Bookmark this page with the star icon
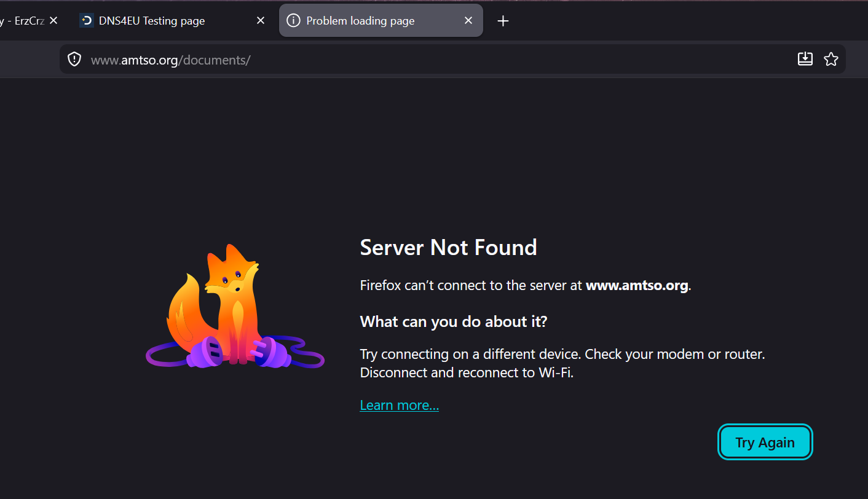 coord(831,59)
